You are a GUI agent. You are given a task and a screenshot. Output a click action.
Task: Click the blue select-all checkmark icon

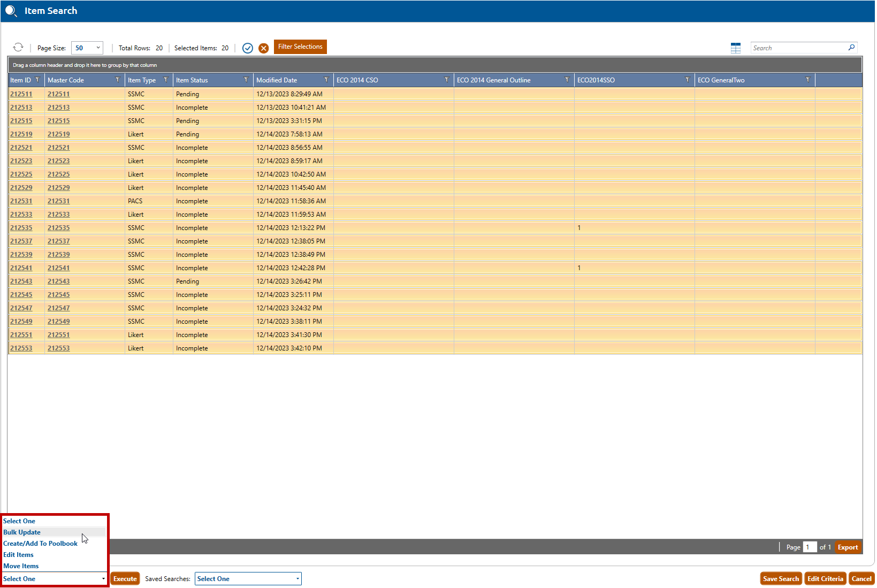click(248, 48)
